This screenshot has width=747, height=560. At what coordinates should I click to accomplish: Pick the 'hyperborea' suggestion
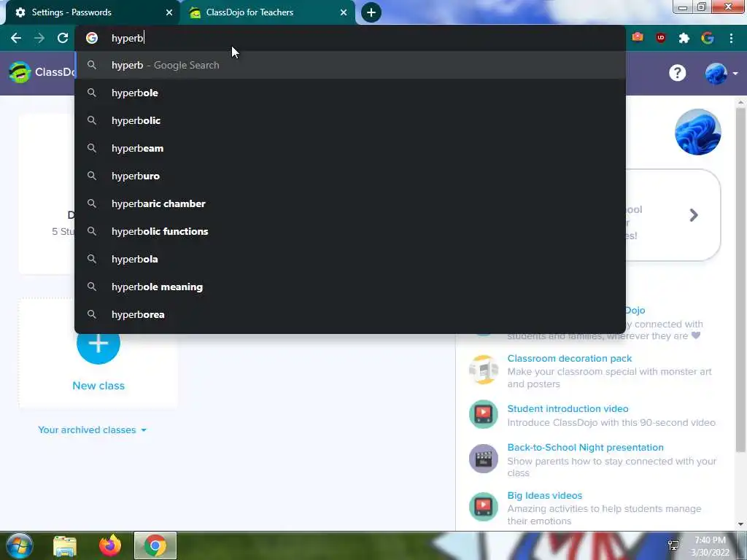click(x=350, y=314)
